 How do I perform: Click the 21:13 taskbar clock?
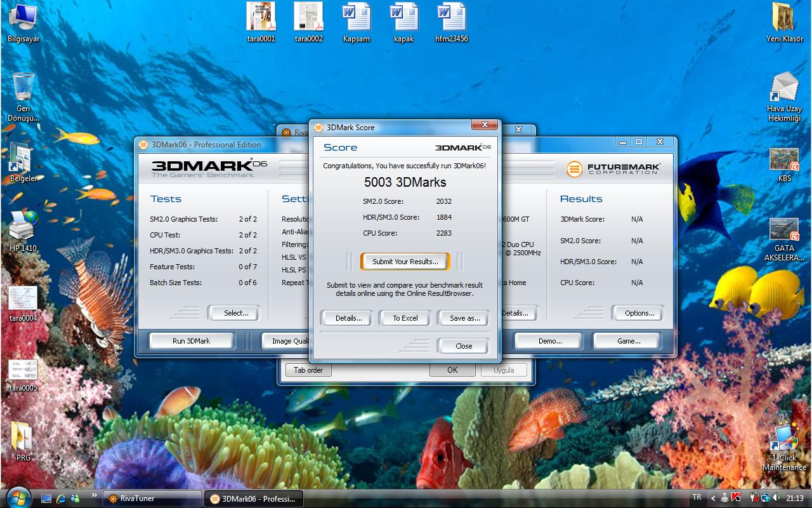795,498
